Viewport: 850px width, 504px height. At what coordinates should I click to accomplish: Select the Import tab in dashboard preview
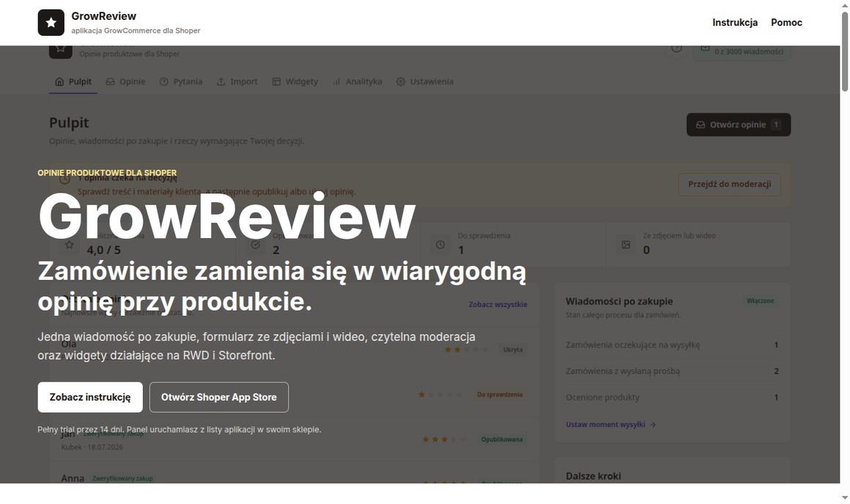pyautogui.click(x=237, y=81)
